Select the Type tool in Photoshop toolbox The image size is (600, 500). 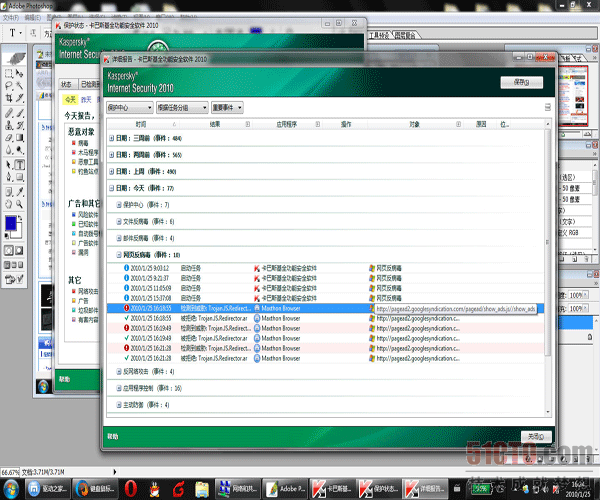[20, 165]
